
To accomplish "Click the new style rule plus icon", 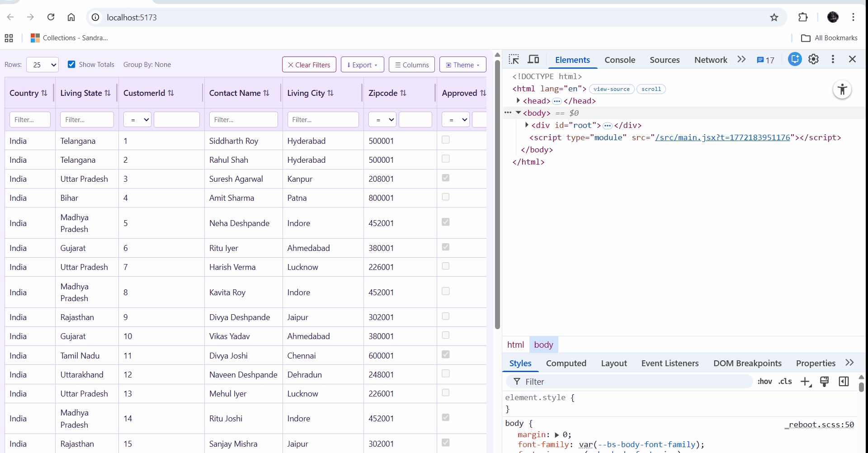I will tap(806, 382).
